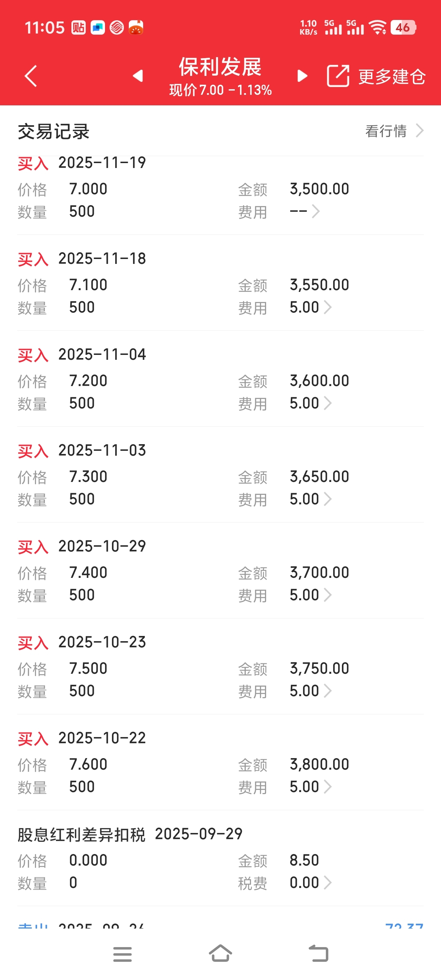Expand 5.00 fee chevron for 2025-11-04 purchase
Screen dimensions: 441x980
(328, 403)
